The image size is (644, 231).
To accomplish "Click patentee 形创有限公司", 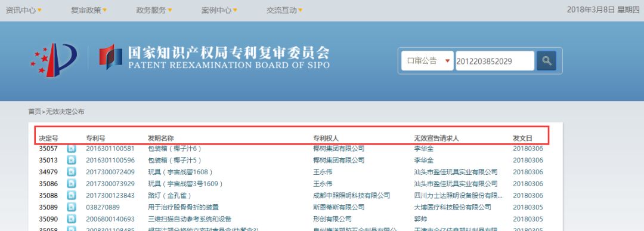I will pyautogui.click(x=332, y=219).
